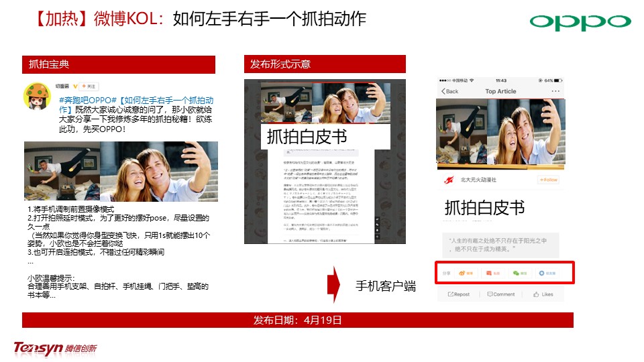Click the Repost icon button

(458, 294)
